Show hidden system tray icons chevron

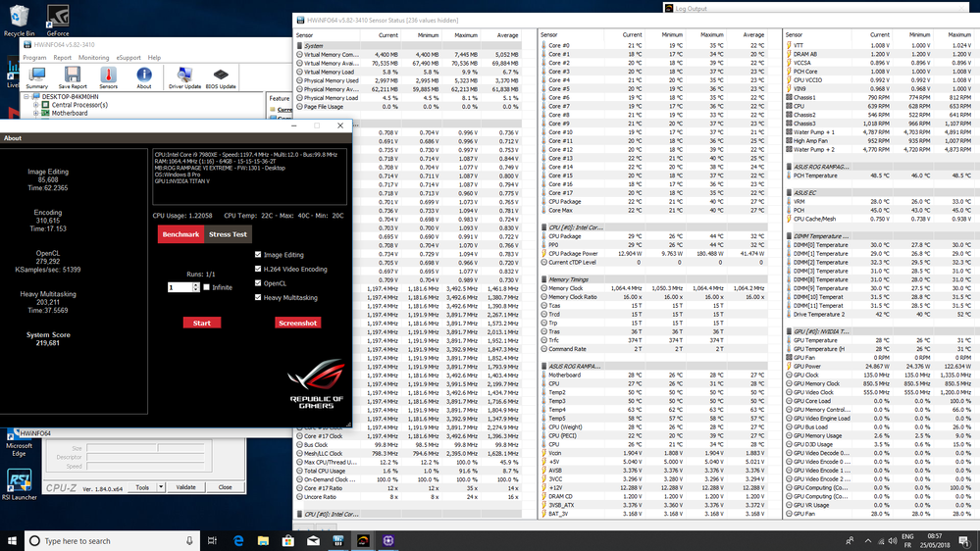pyautogui.click(x=868, y=541)
